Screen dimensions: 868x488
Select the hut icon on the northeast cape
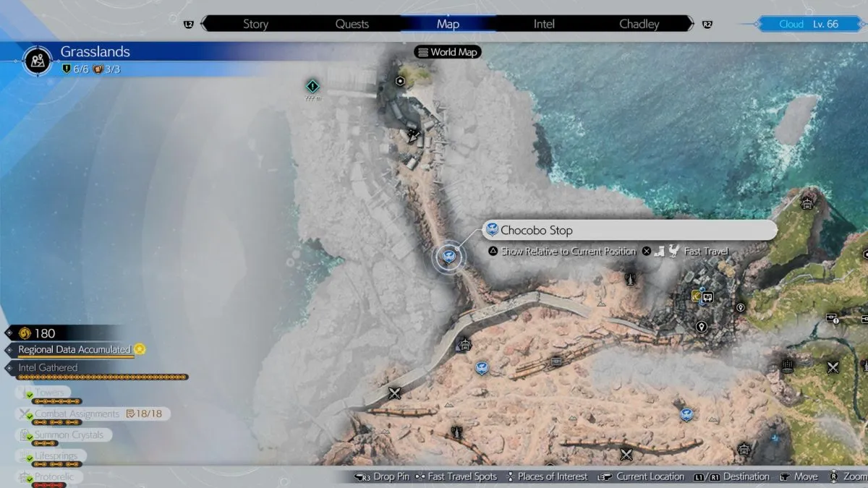(807, 203)
